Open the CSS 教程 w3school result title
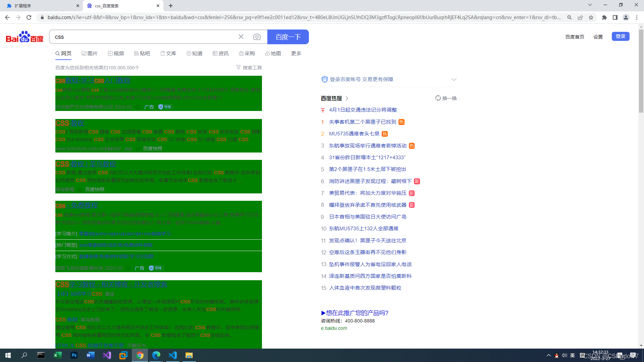 pos(70,123)
